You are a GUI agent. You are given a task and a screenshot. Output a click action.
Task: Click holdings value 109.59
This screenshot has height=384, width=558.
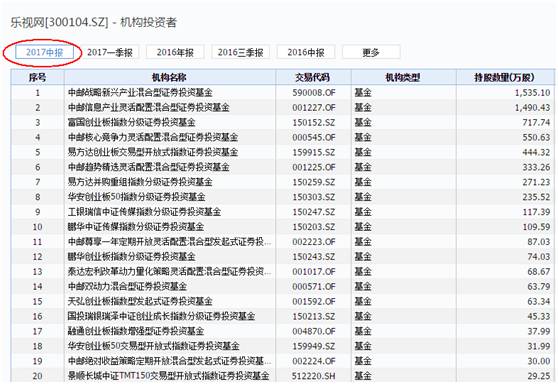click(x=536, y=227)
